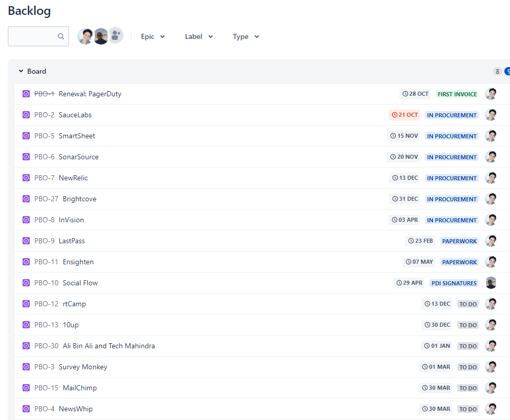
Task: Click the Backlog page heading
Action: click(x=29, y=11)
